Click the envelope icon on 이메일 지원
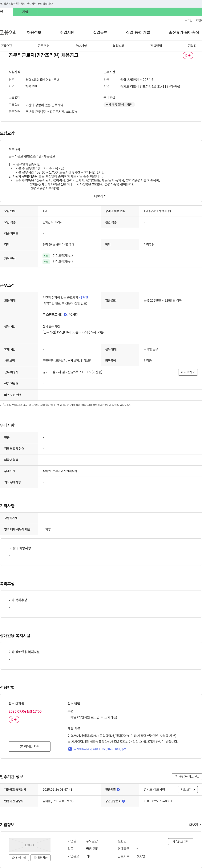The height and width of the screenshot is (868, 202). coord(21,747)
